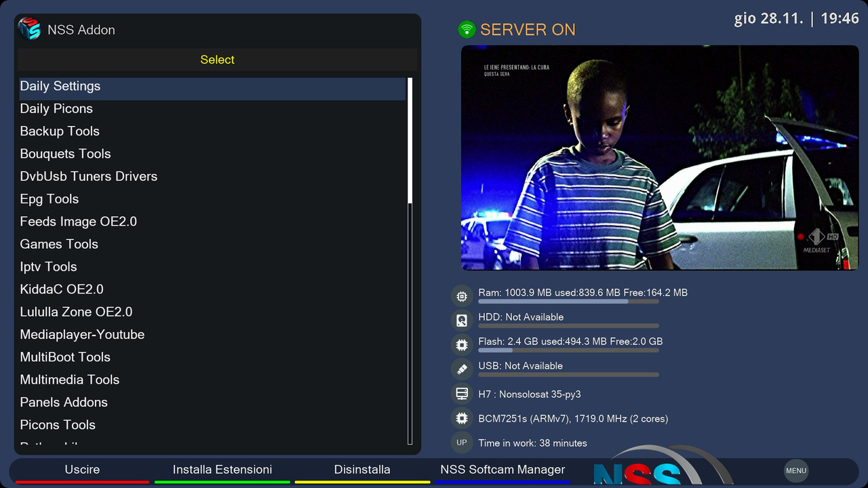
Task: Click HDD: Not Available text
Action: pos(521,317)
